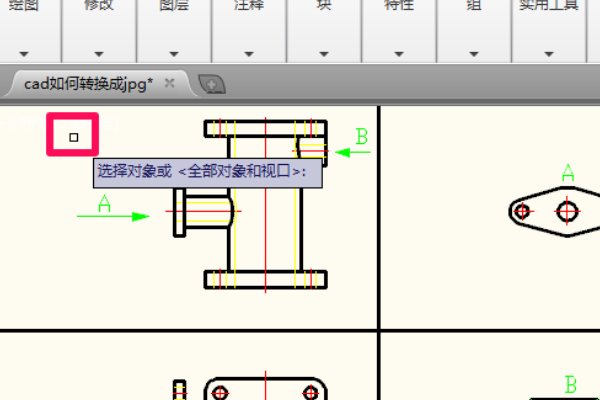
Task: Click the new drawing tab icon
Action: [x=209, y=85]
